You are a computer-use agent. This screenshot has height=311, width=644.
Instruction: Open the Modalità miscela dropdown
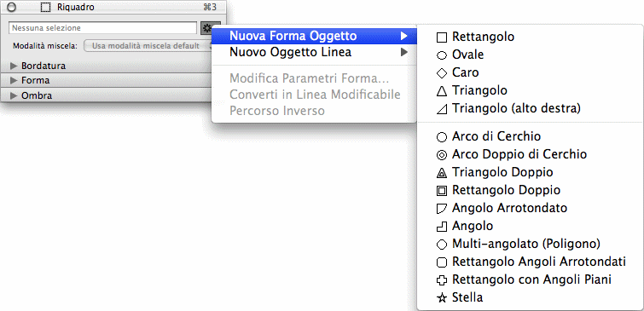coord(148,46)
